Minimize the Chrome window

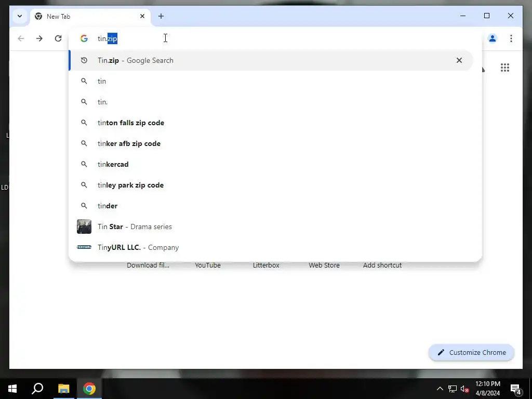point(463,16)
